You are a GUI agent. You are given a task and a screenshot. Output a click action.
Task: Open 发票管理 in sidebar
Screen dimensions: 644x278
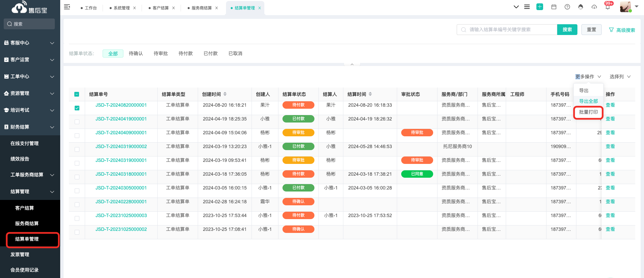(x=20, y=254)
